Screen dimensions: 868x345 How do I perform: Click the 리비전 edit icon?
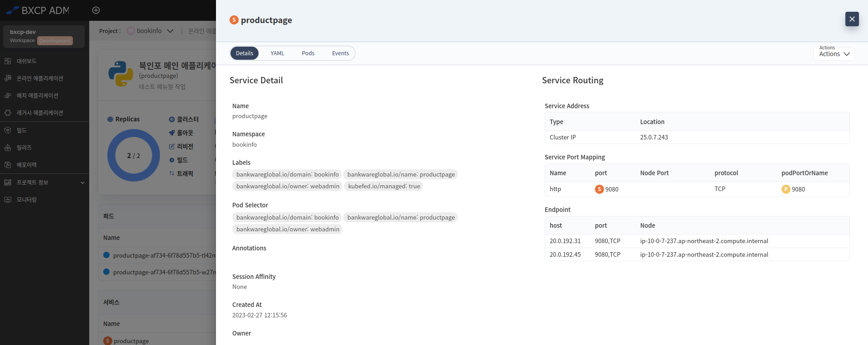coord(172,147)
